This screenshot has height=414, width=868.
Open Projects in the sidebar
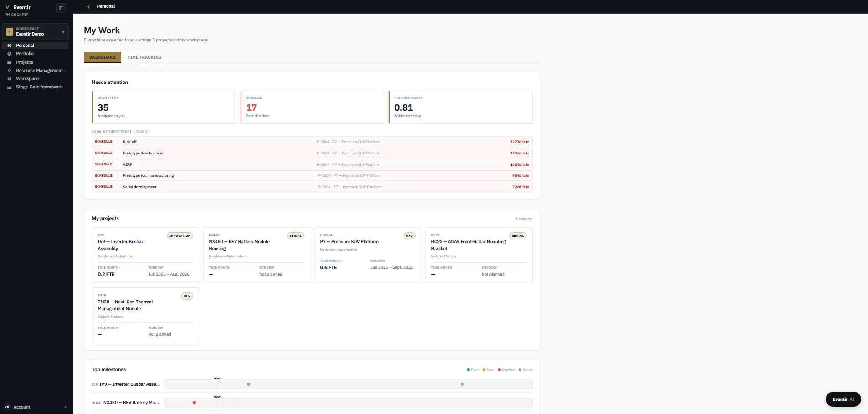pyautogui.click(x=36, y=62)
